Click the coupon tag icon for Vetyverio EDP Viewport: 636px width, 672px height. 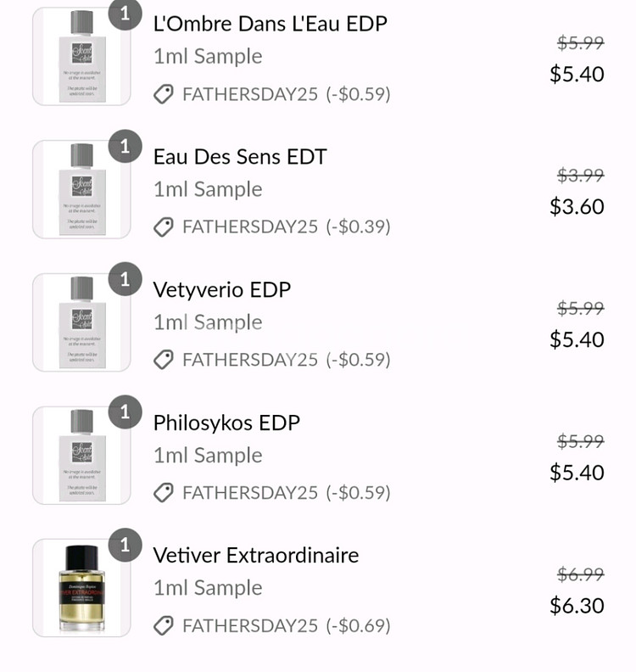(x=163, y=360)
